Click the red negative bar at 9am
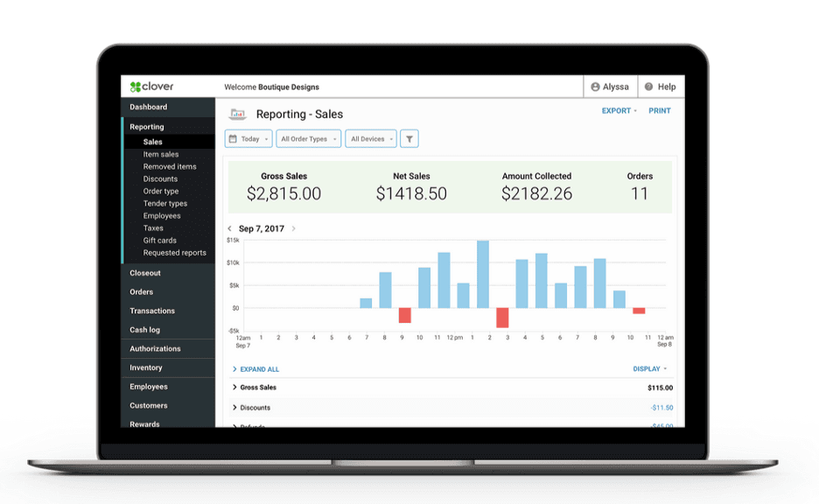The width and height of the screenshot is (819, 504). tap(404, 315)
